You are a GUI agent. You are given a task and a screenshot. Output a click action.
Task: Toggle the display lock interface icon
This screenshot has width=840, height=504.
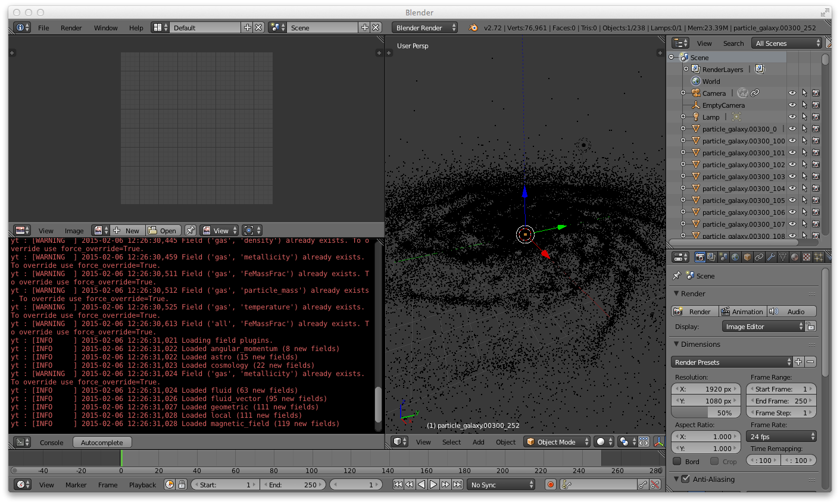(x=811, y=326)
